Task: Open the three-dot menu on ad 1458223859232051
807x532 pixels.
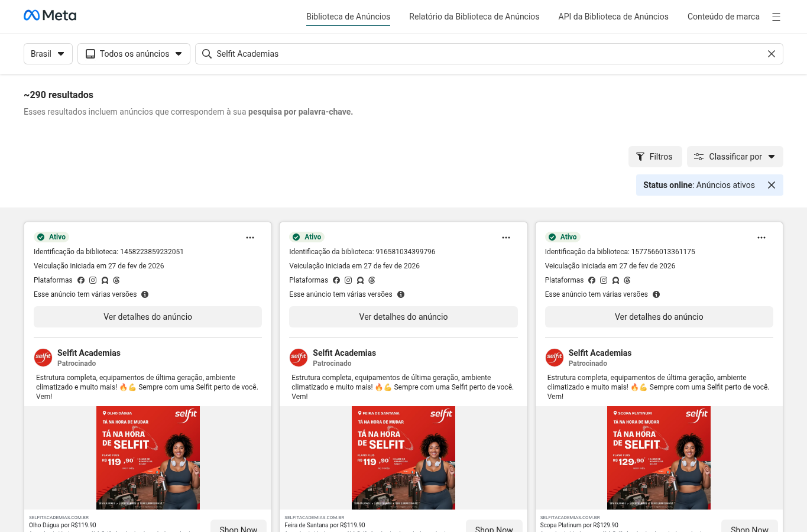Action: click(x=250, y=238)
